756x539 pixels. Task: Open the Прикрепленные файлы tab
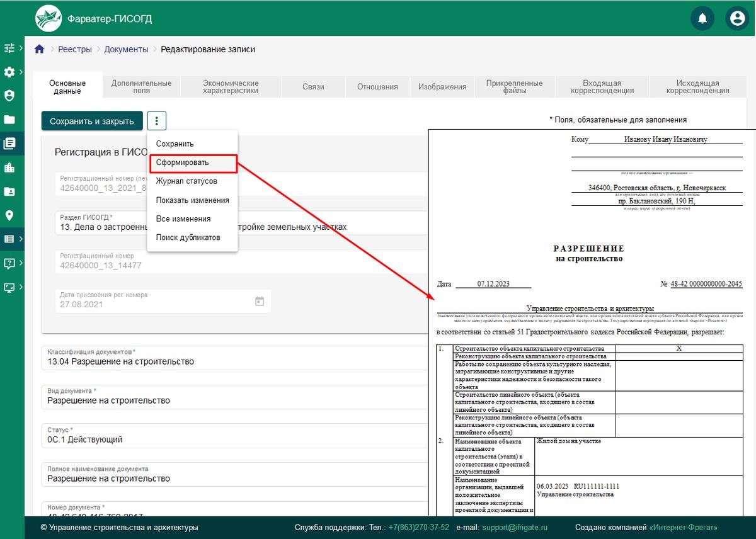514,87
